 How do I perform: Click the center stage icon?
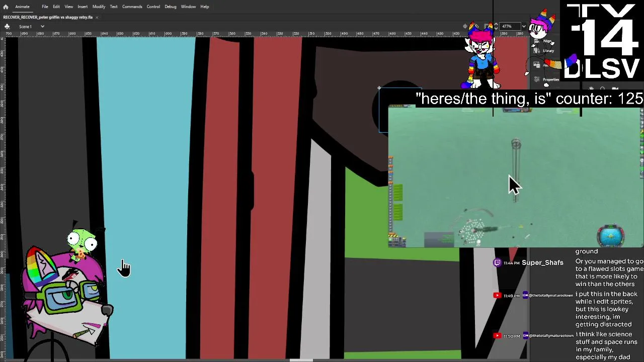click(x=465, y=26)
